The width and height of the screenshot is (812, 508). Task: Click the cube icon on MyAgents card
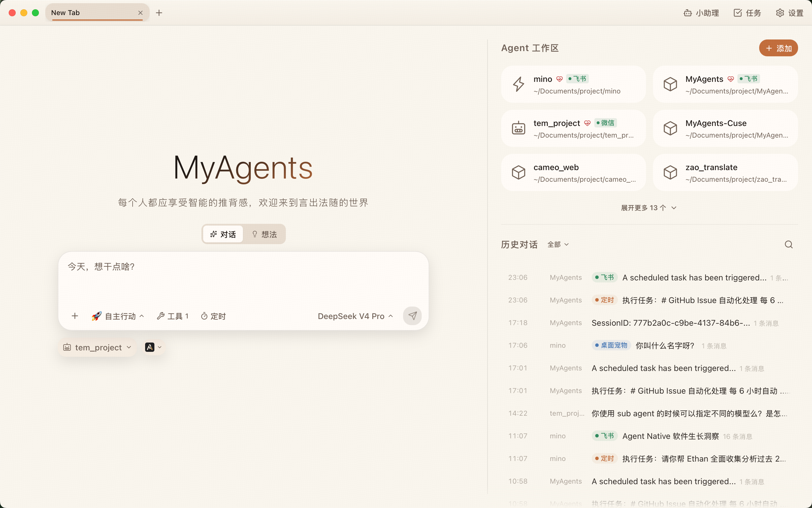point(670,84)
